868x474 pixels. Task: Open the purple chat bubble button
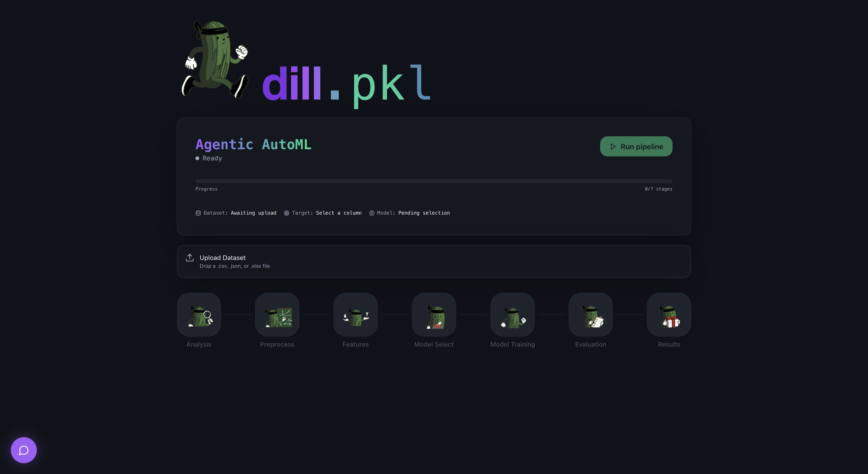pos(24,450)
